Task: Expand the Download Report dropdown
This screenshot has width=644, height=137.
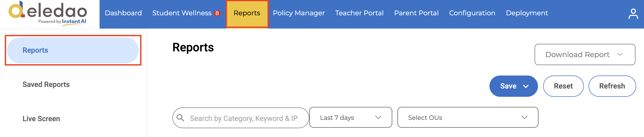Action: pyautogui.click(x=585, y=54)
